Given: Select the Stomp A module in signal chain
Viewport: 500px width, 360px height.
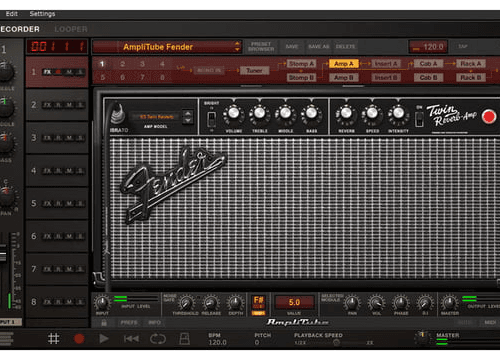Looking at the screenshot, I should 301,64.
